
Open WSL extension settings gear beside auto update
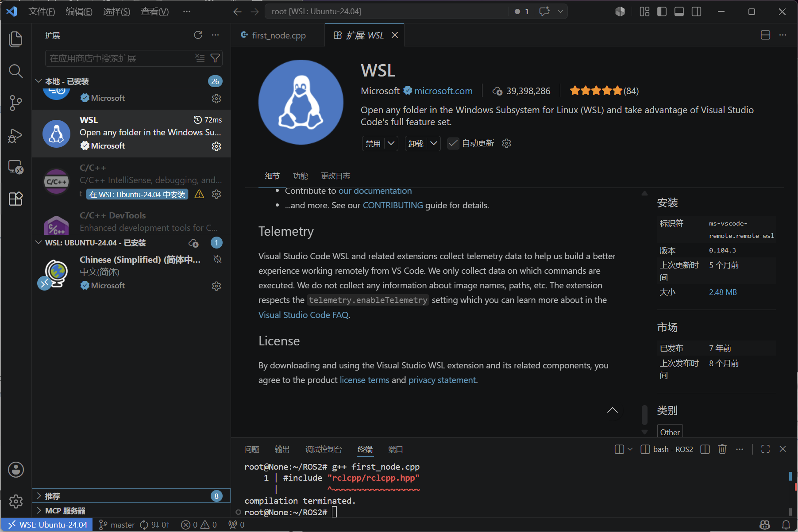click(507, 143)
